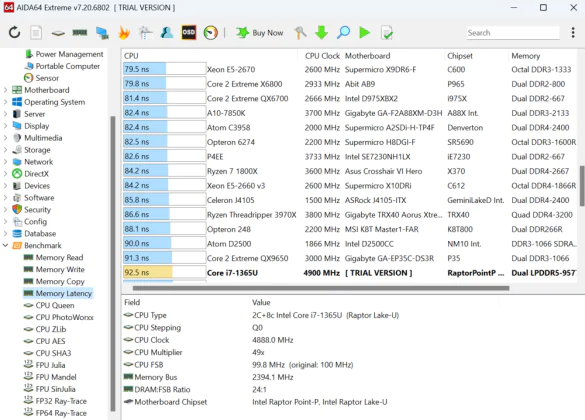585x420 pixels.
Task: Expand the Server tree node
Action: [x=6, y=114]
